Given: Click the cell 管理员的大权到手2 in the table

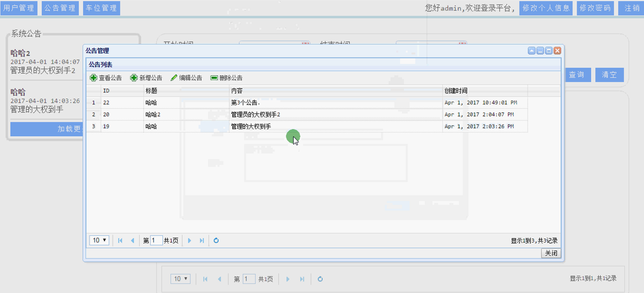Looking at the screenshot, I should 336,114.
